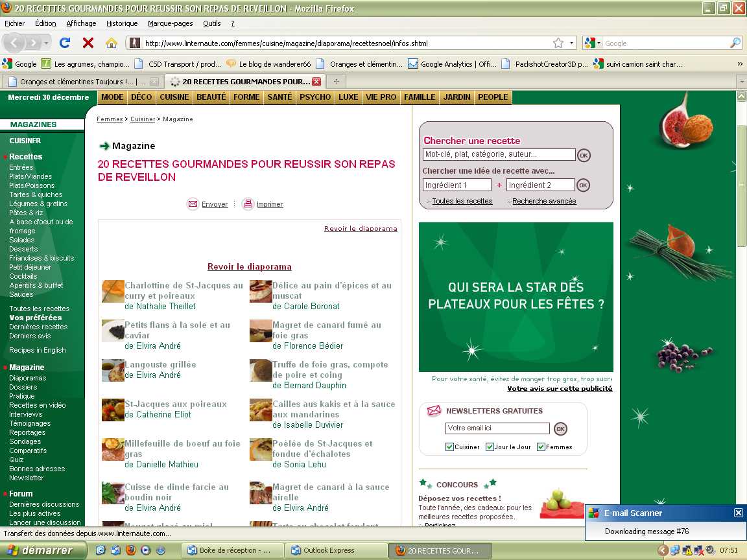
Task: Click the centered Revoir le diaporama link
Action: coord(250,266)
